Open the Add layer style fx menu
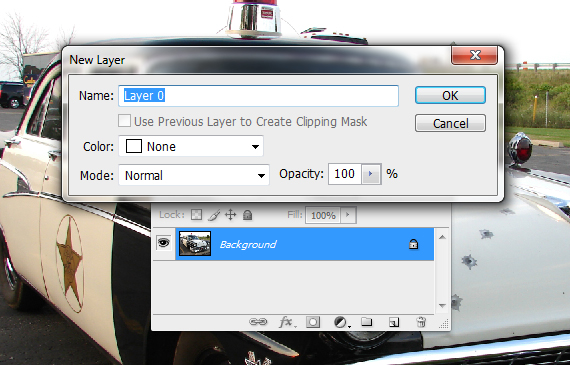This screenshot has height=365, width=570. [287, 322]
